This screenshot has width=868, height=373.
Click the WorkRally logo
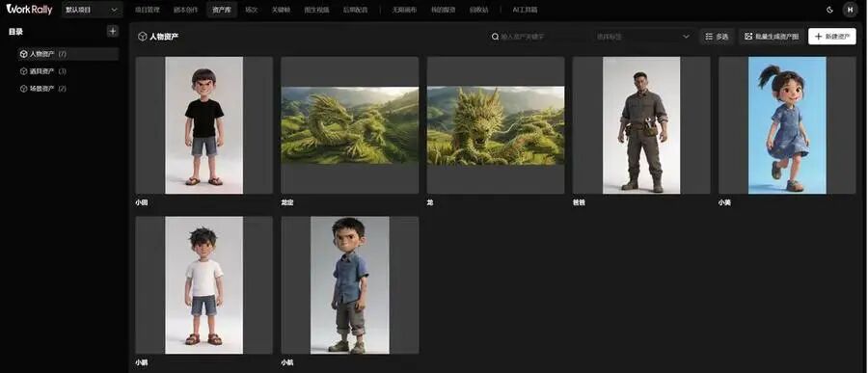click(29, 9)
